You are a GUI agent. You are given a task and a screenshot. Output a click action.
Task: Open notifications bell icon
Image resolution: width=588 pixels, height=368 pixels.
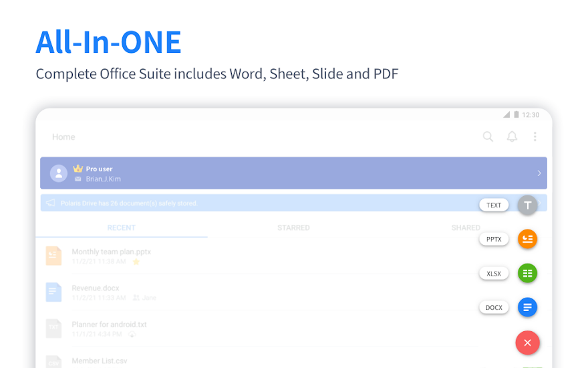(x=512, y=136)
